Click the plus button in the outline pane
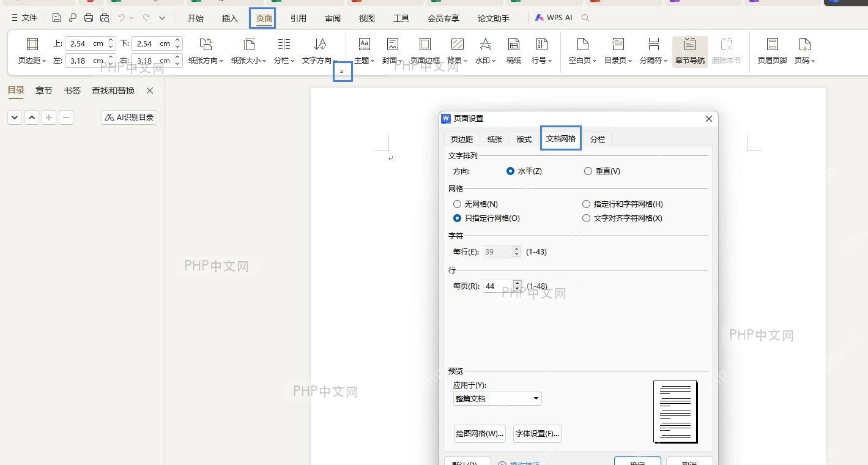This screenshot has height=465, width=868. [49, 117]
